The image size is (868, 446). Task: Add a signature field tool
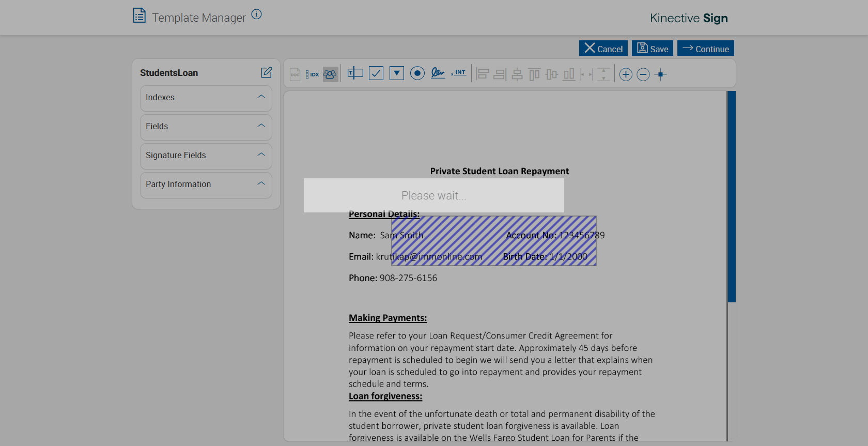coord(438,73)
